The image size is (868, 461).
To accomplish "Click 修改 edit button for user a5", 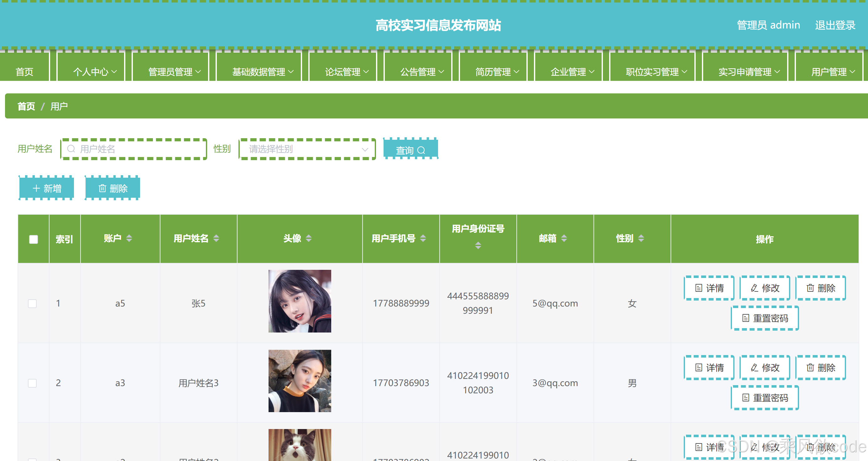I will pyautogui.click(x=765, y=288).
